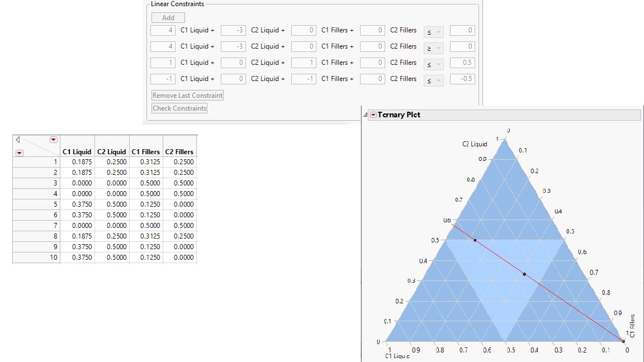Select the C1 Liquid column header
Image resolution: width=644 pixels, height=362 pixels.
(77, 151)
